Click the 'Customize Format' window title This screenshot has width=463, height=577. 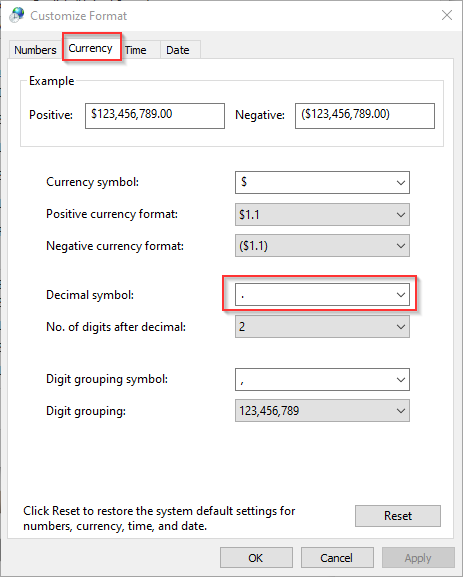(x=78, y=16)
